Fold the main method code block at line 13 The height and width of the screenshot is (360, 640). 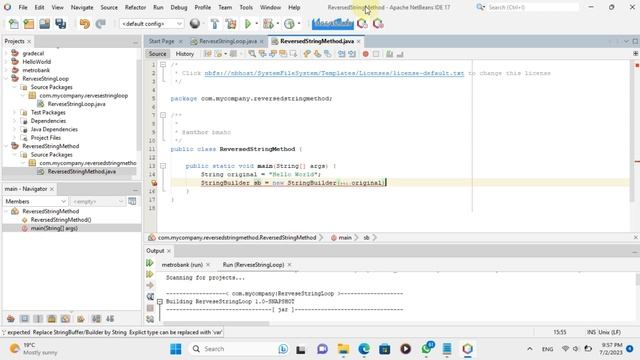(x=163, y=166)
